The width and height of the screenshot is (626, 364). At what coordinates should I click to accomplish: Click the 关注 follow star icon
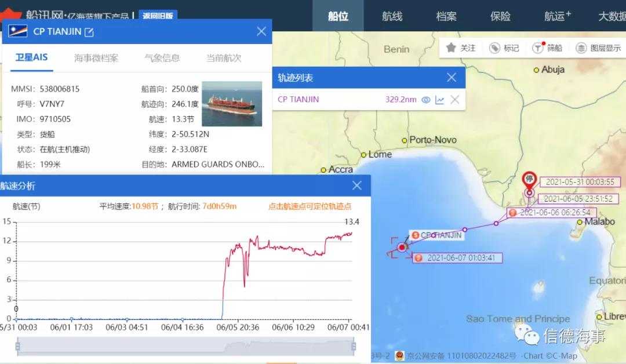tap(450, 48)
